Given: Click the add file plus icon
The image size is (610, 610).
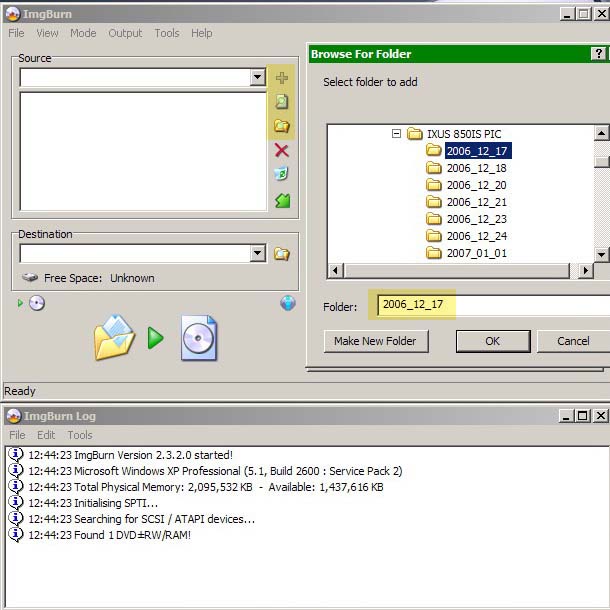Looking at the screenshot, I should click(282, 78).
